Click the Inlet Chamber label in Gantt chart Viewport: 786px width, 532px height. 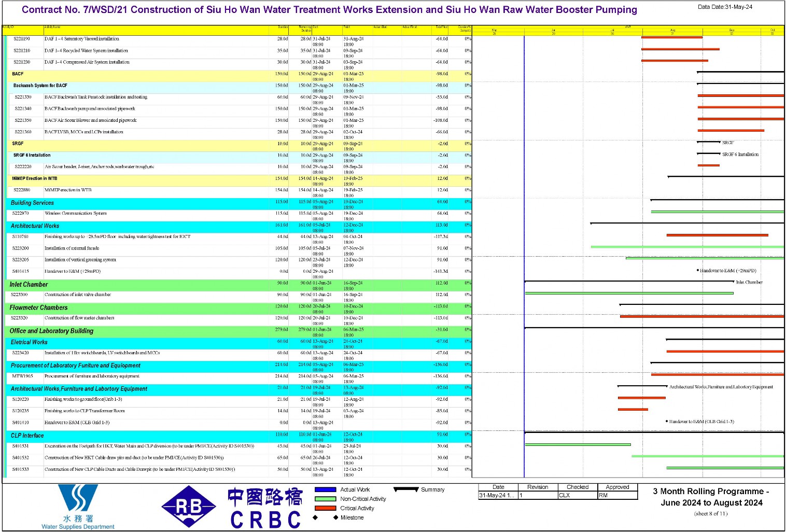[x=749, y=283]
